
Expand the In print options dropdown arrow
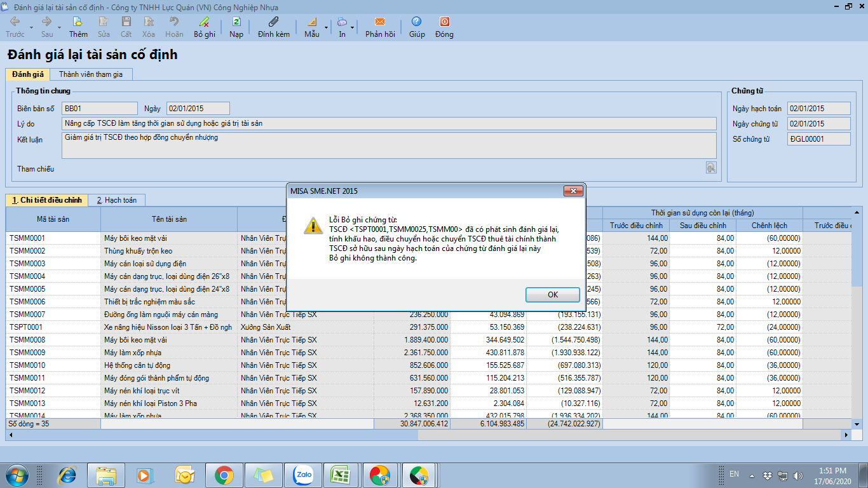pos(353,27)
